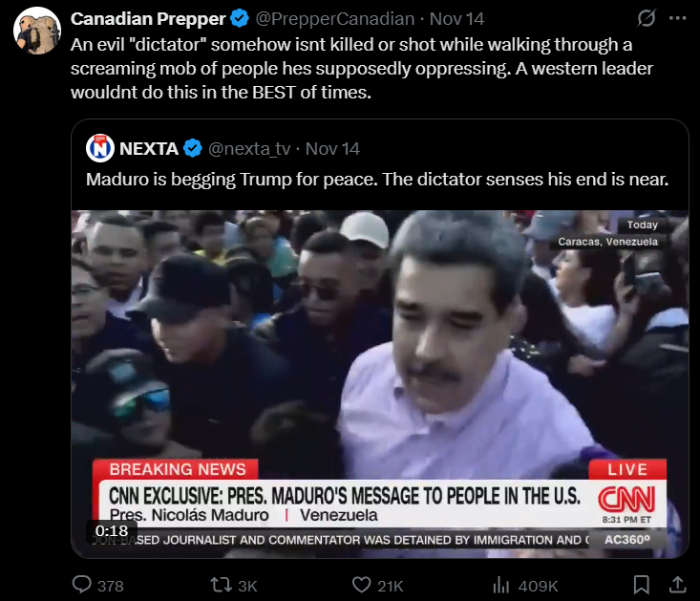The image size is (700, 601).
Task: Click the Nov 14 timestamp on main post
Action: click(x=456, y=19)
